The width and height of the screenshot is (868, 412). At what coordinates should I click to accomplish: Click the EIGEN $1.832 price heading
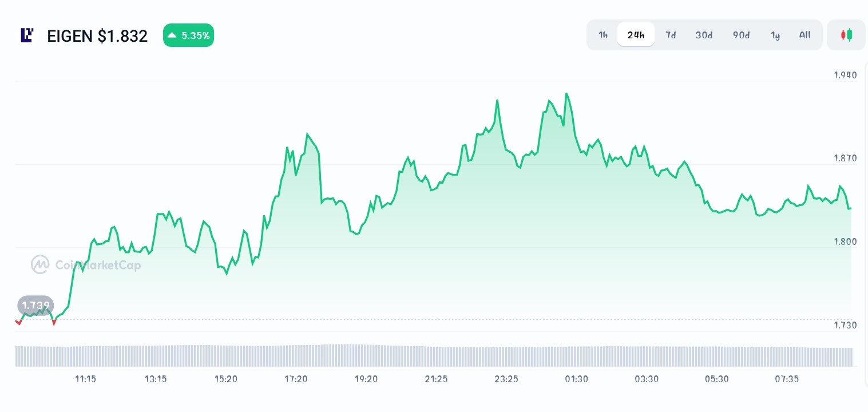click(97, 36)
